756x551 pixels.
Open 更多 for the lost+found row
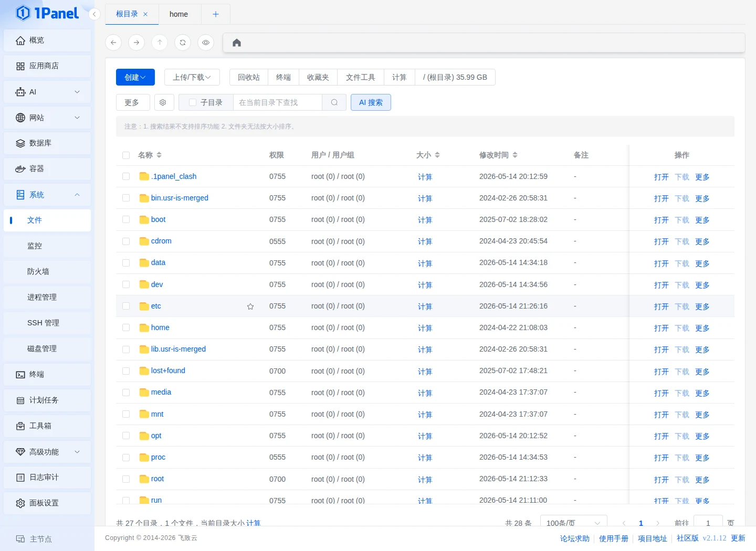tap(702, 372)
